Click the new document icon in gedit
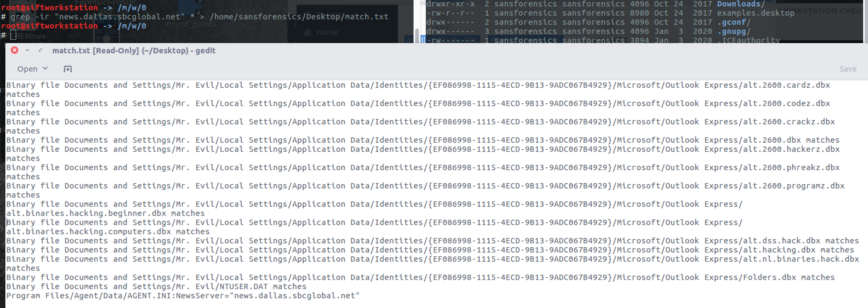This screenshot has height=308, width=868. [x=68, y=69]
